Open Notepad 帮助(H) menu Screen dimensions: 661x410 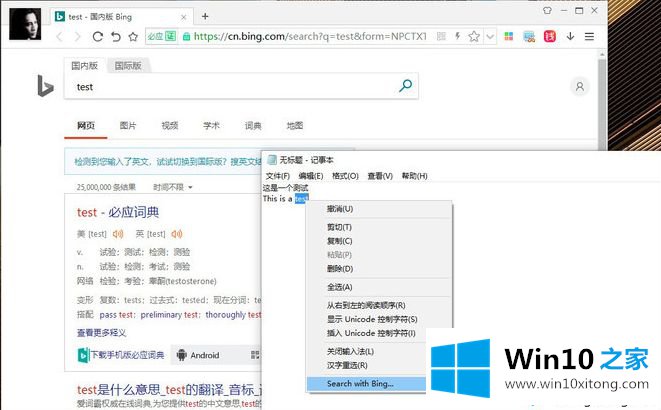click(414, 176)
